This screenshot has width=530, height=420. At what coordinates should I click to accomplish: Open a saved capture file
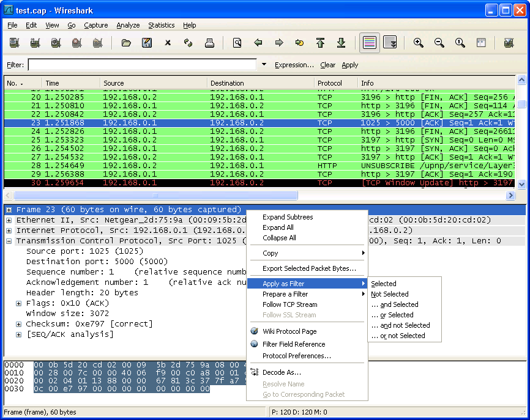(x=127, y=43)
